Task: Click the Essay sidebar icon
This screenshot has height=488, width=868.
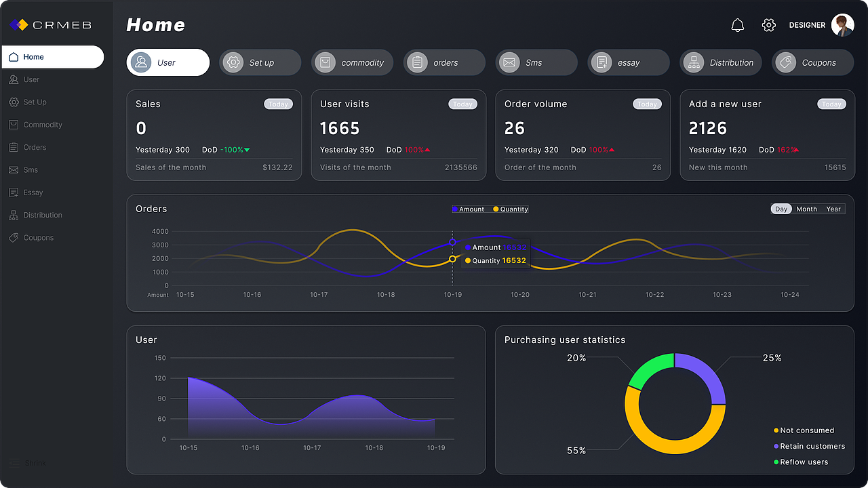Action: (14, 192)
